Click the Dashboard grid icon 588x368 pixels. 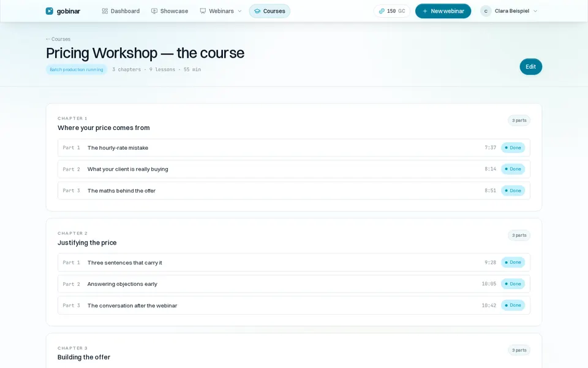click(105, 11)
